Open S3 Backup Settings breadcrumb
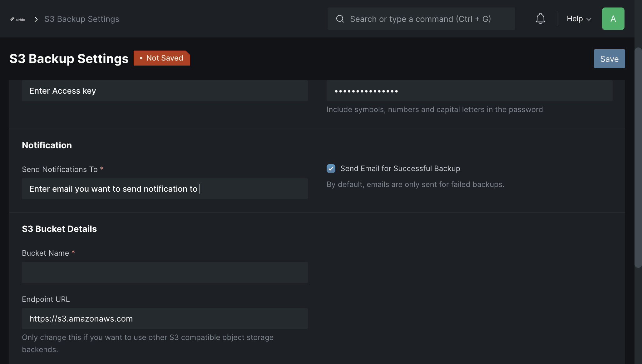642x364 pixels. 82,19
